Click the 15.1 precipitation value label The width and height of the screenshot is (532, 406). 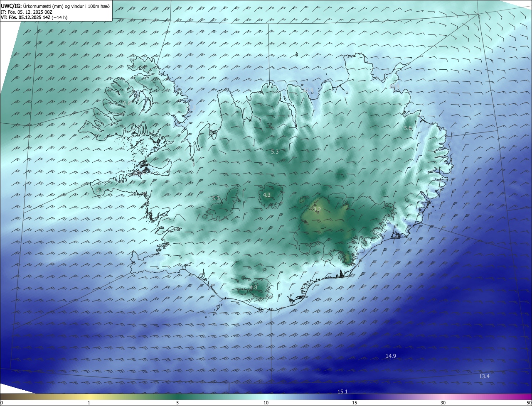[342, 391]
